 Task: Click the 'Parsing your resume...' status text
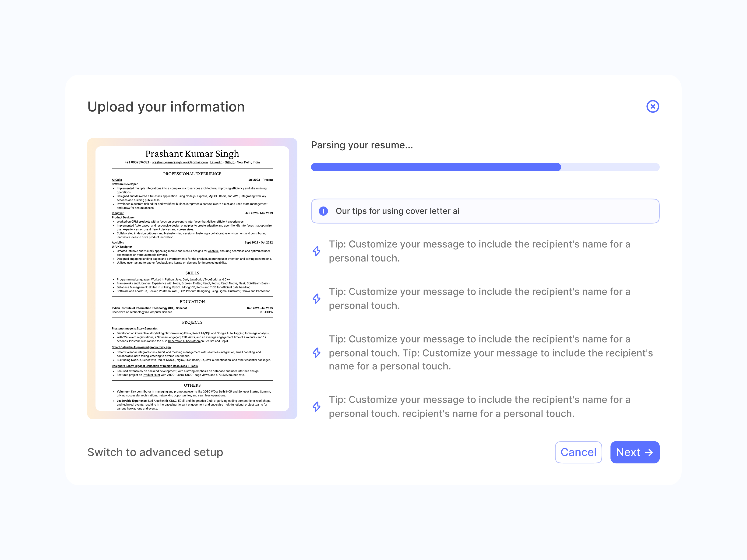point(362,145)
